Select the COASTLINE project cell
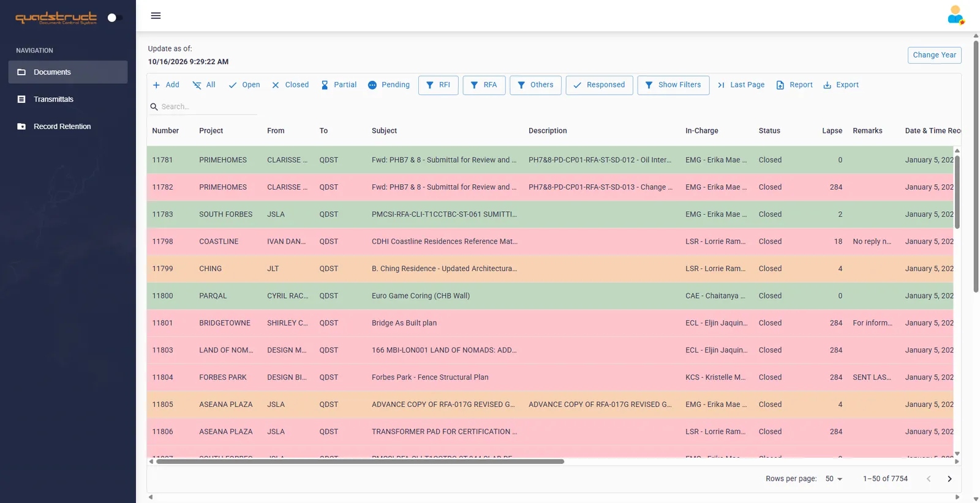The width and height of the screenshot is (980, 503). (219, 242)
